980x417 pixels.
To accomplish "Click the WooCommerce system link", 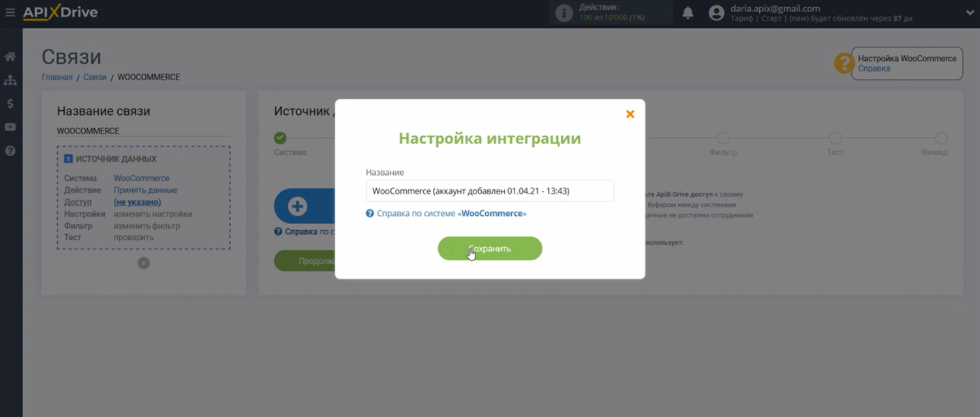I will pyautogui.click(x=141, y=178).
